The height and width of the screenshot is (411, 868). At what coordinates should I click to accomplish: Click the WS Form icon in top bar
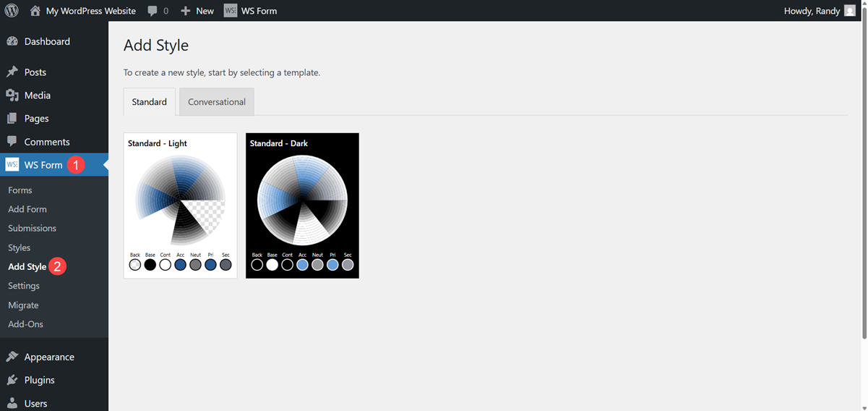pyautogui.click(x=230, y=11)
